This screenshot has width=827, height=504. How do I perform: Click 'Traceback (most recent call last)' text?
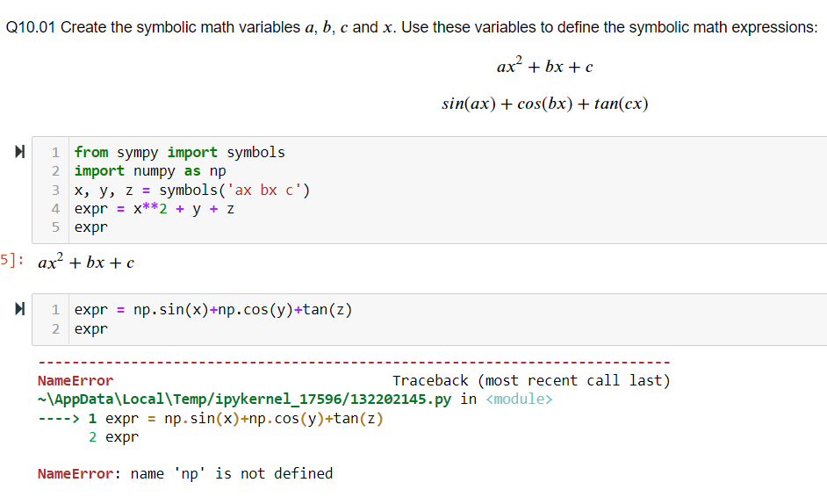pos(531,381)
